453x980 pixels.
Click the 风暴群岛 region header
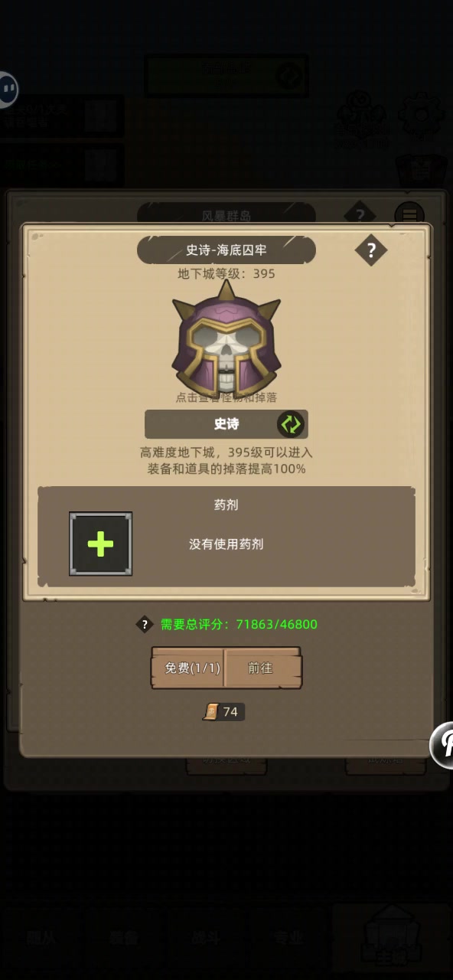coord(226,215)
